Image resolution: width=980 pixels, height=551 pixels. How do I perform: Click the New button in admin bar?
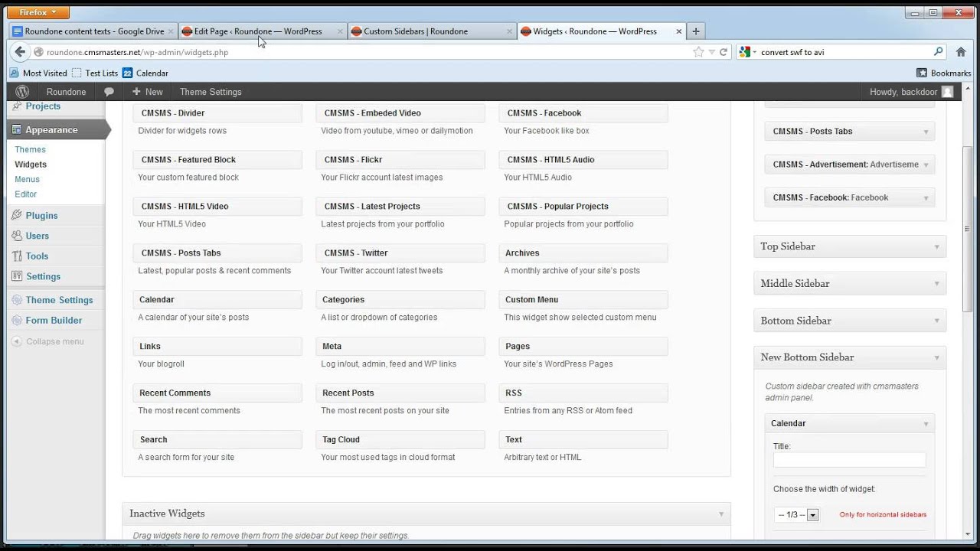click(x=148, y=92)
